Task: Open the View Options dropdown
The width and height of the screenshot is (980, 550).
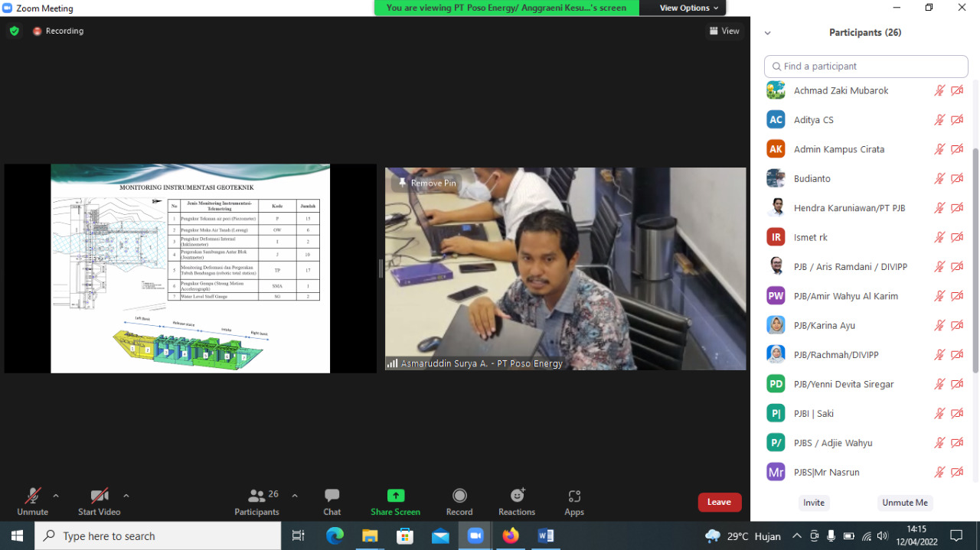Action: pyautogui.click(x=683, y=8)
